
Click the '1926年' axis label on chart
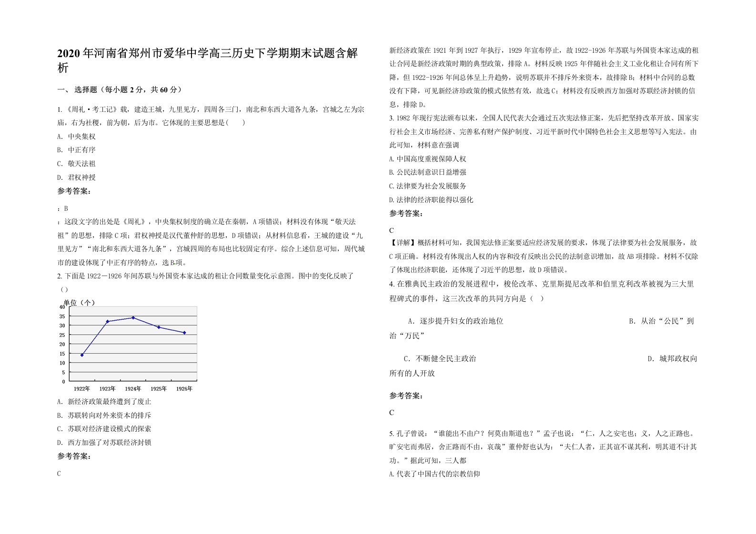coord(184,388)
